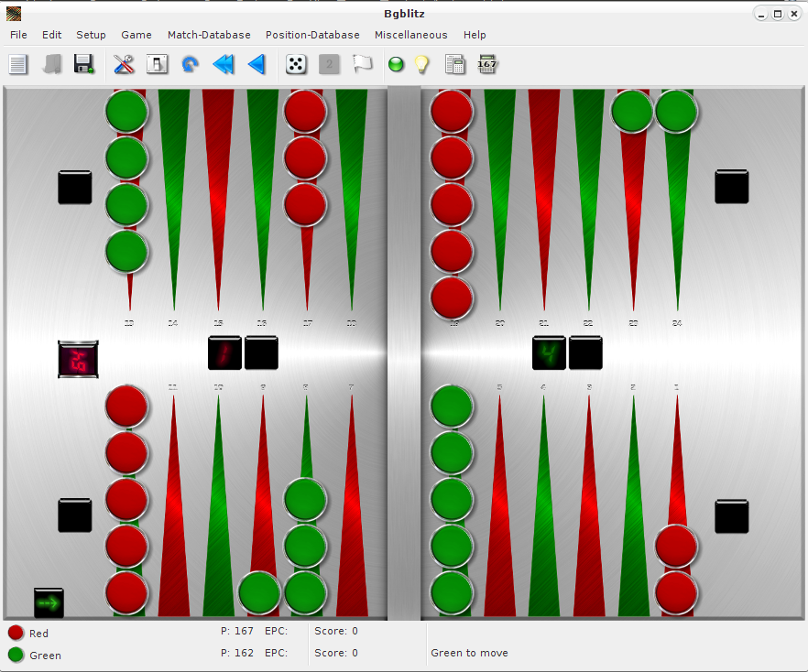Image resolution: width=808 pixels, height=672 pixels.
Task: Expand the Setup menu
Action: point(91,35)
